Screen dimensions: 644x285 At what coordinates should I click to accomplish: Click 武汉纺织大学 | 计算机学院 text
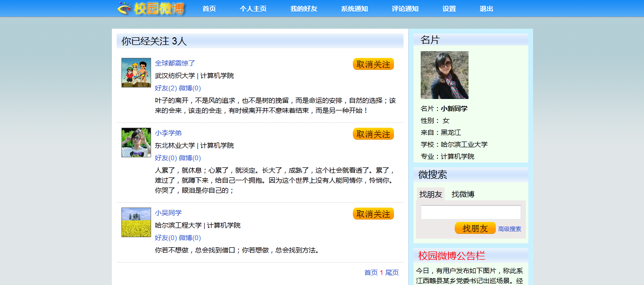[x=194, y=76]
